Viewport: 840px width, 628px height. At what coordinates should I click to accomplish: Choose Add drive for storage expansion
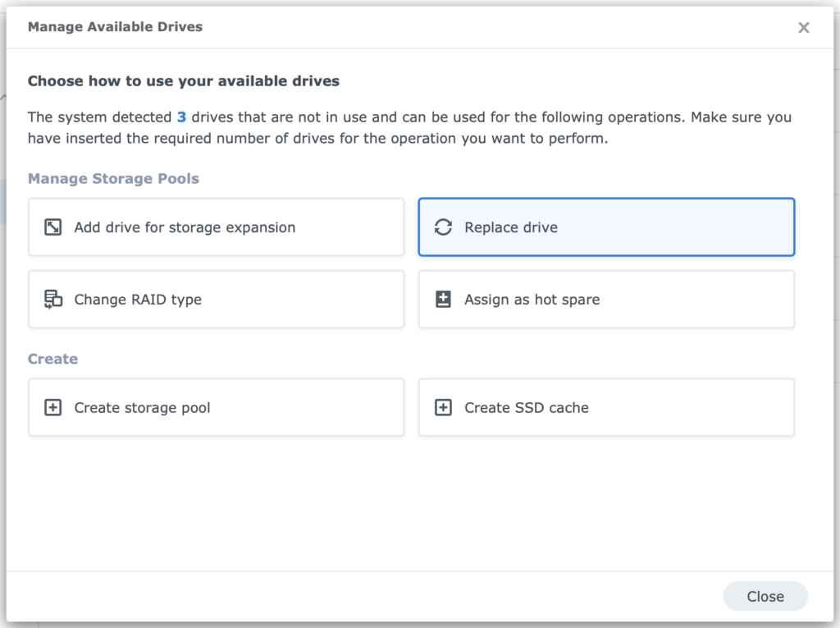tap(216, 227)
